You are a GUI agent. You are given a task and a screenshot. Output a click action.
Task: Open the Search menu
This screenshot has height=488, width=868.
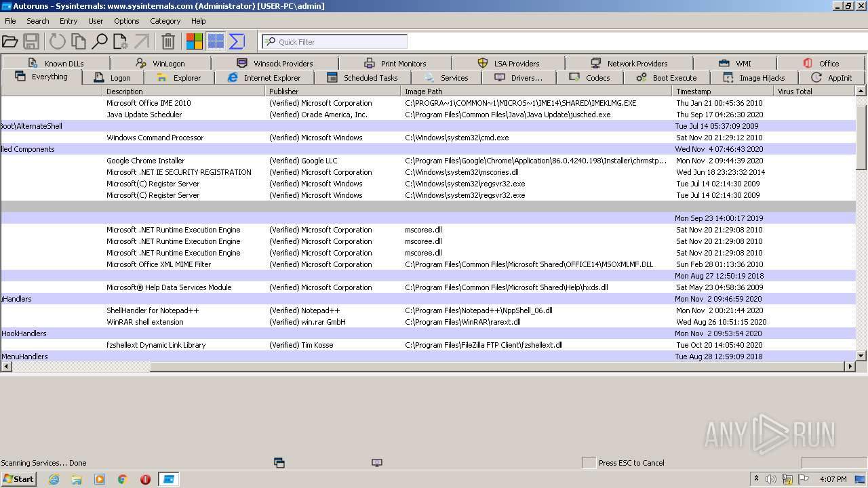point(38,21)
